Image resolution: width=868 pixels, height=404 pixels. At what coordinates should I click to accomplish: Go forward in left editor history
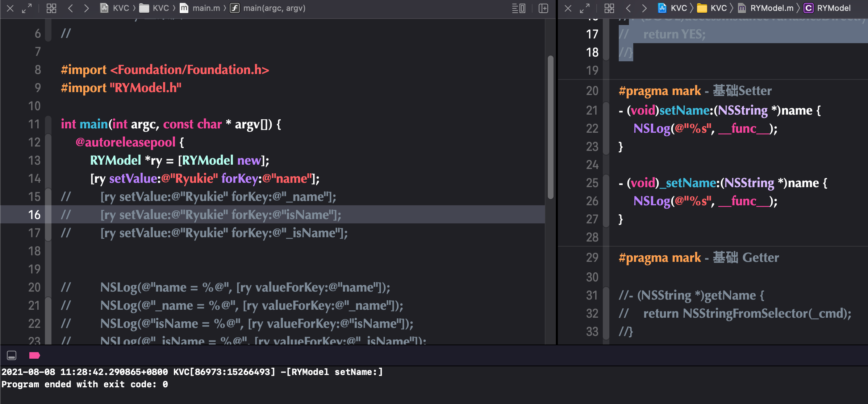(x=86, y=8)
